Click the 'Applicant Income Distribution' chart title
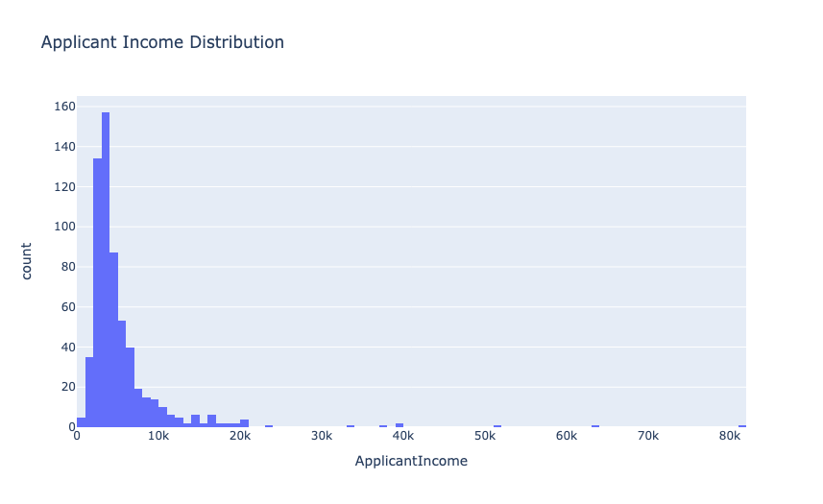 coord(162,42)
